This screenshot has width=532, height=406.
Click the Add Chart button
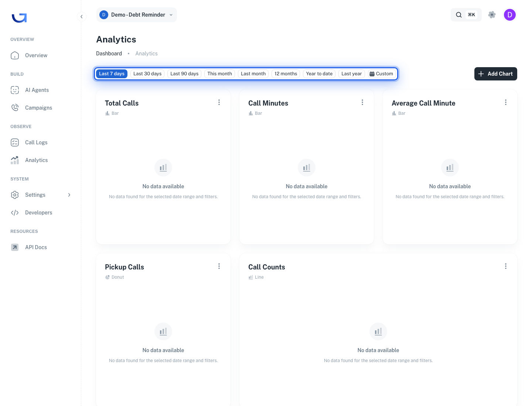(496, 74)
